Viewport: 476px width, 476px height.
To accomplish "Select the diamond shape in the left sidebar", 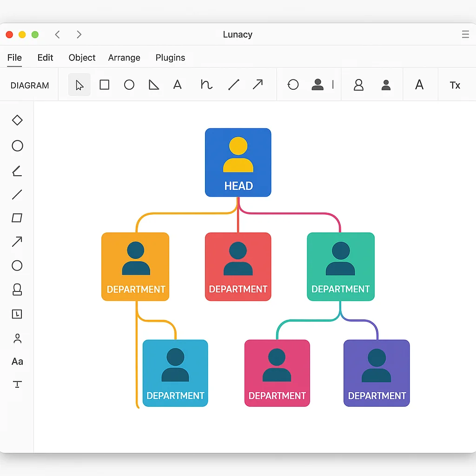I will [17, 120].
